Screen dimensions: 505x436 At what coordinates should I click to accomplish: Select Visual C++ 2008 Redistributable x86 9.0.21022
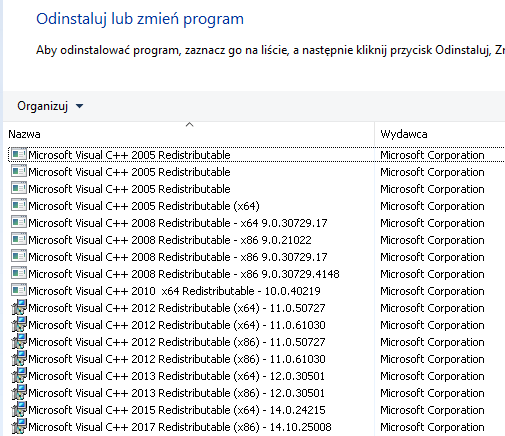click(x=170, y=240)
